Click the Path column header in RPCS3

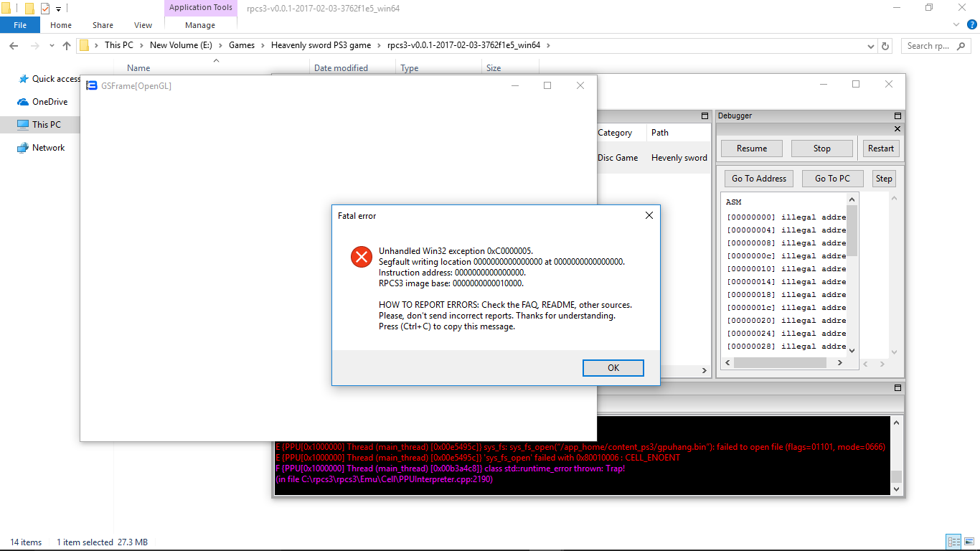(660, 133)
